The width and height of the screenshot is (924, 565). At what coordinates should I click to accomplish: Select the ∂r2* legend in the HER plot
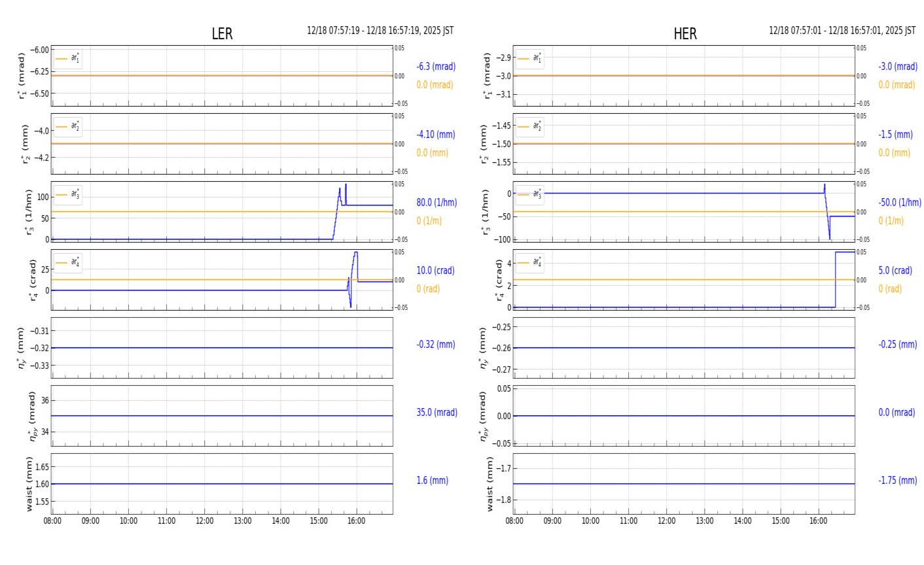point(529,127)
